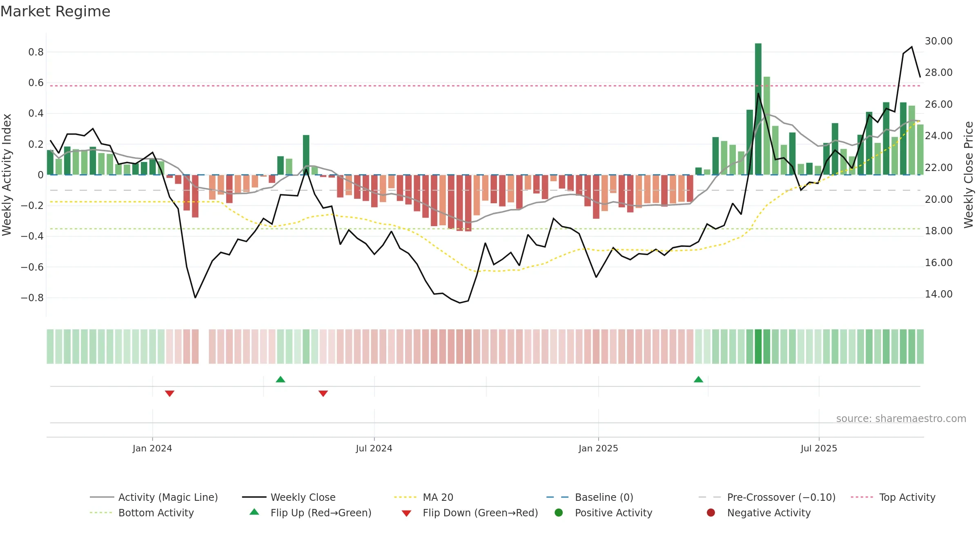Click the Jul 2025 x-axis label
Viewport: 980px width, 551px height.
pos(819,449)
